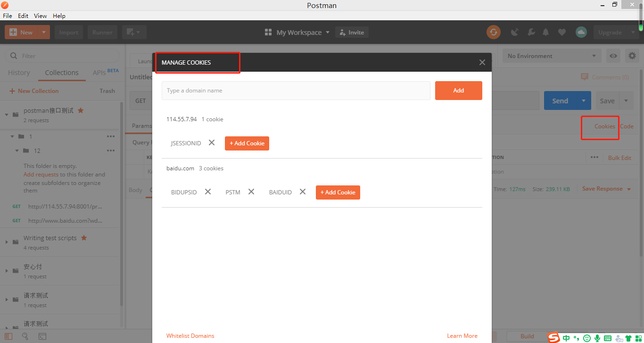Open the New button dropdown arrow
Screen dimensions: 644x343
tap(43, 32)
